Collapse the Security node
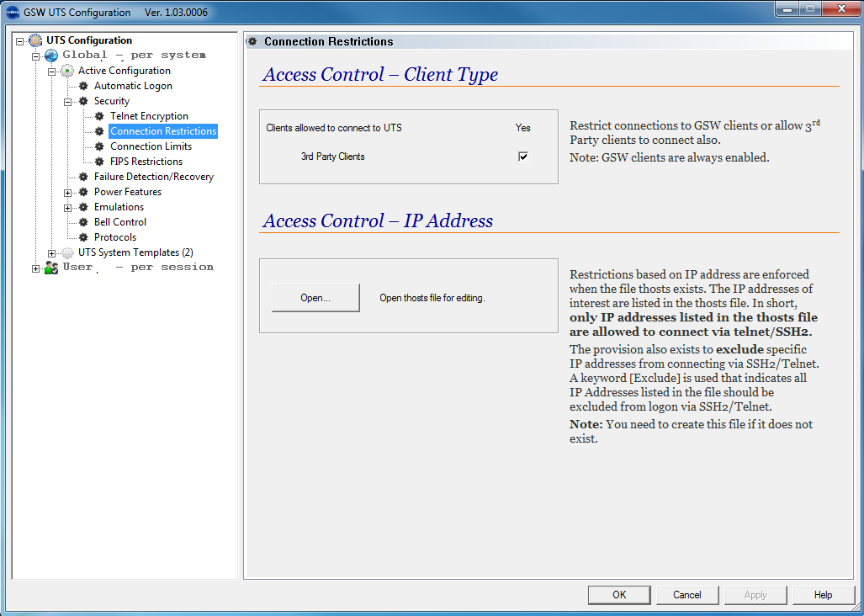The image size is (864, 616). 68,102
